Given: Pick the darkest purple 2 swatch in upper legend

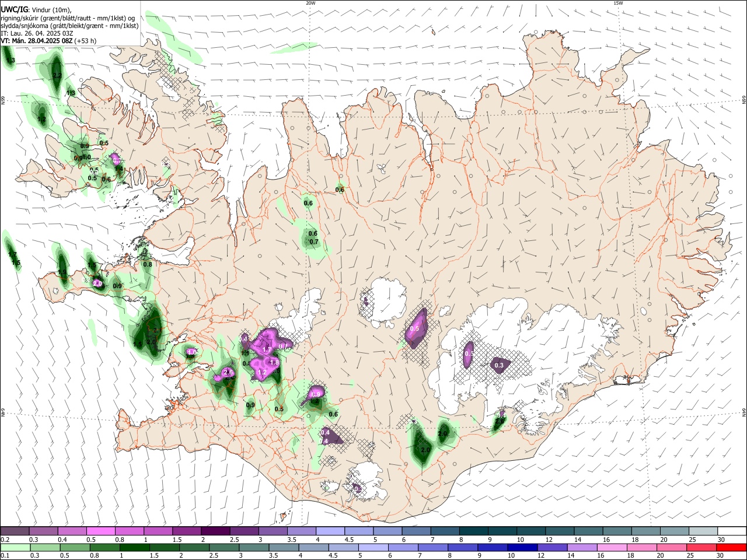Looking at the screenshot, I should pos(215,531).
